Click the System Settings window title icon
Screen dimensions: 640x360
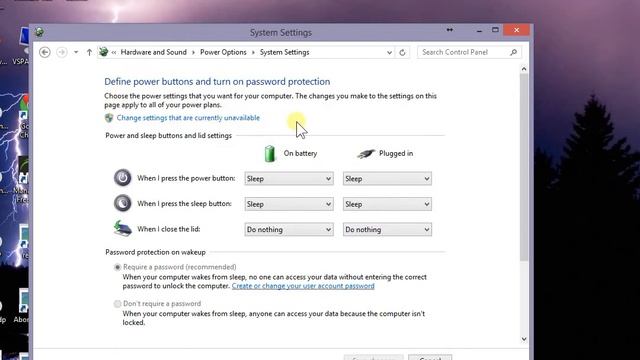[x=40, y=32]
